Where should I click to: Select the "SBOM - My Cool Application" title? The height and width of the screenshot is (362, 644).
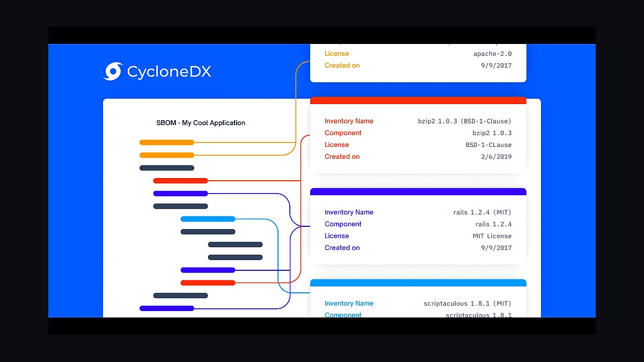click(201, 123)
